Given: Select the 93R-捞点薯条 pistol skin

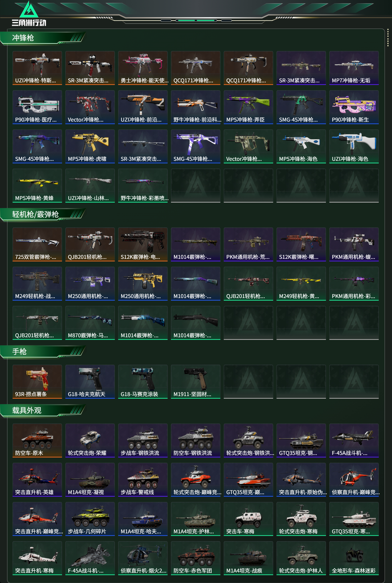Looking at the screenshot, I should [x=37, y=382].
